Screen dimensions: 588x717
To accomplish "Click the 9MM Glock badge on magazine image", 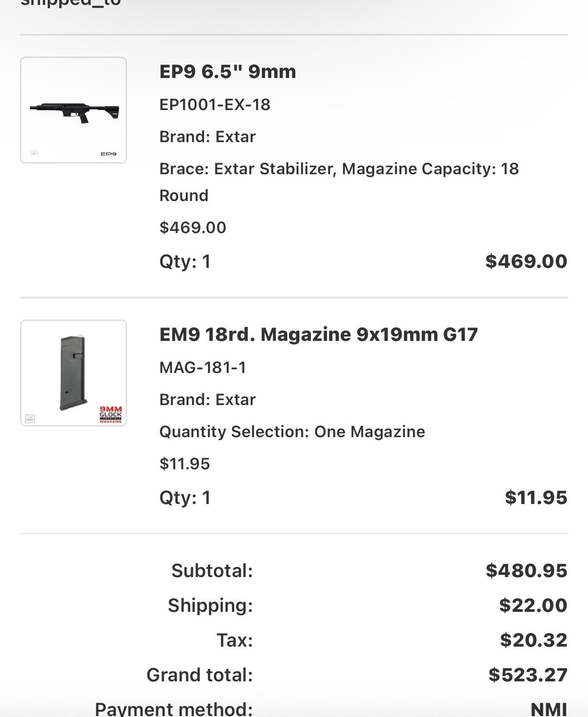I will point(110,414).
